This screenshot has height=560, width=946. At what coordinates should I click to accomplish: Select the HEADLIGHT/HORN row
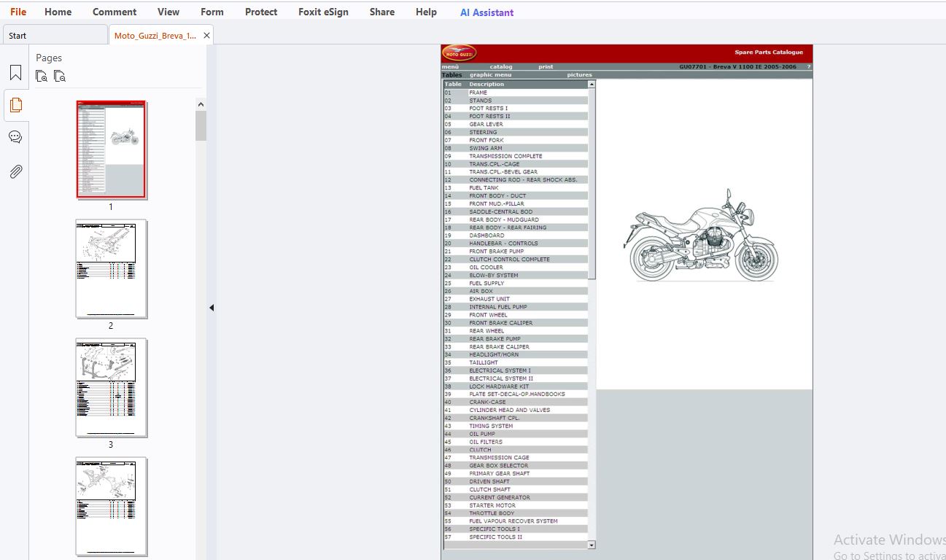tap(515, 354)
